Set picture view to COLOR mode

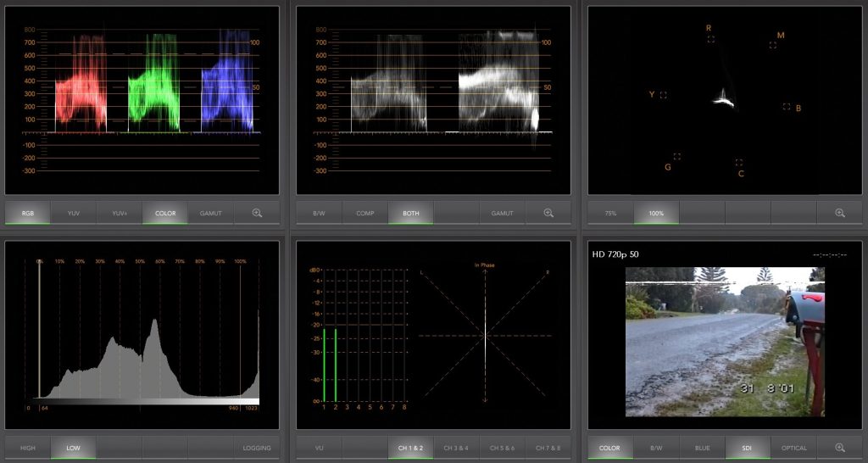point(610,448)
